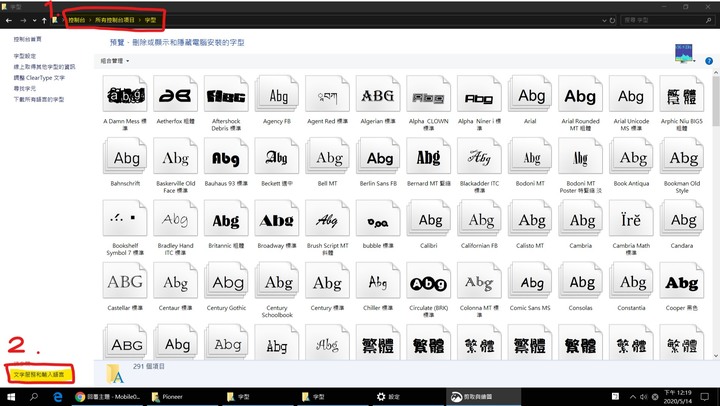Click the search magnifier icon
Image resolution: width=720 pixels, height=406 pixels.
tap(709, 20)
